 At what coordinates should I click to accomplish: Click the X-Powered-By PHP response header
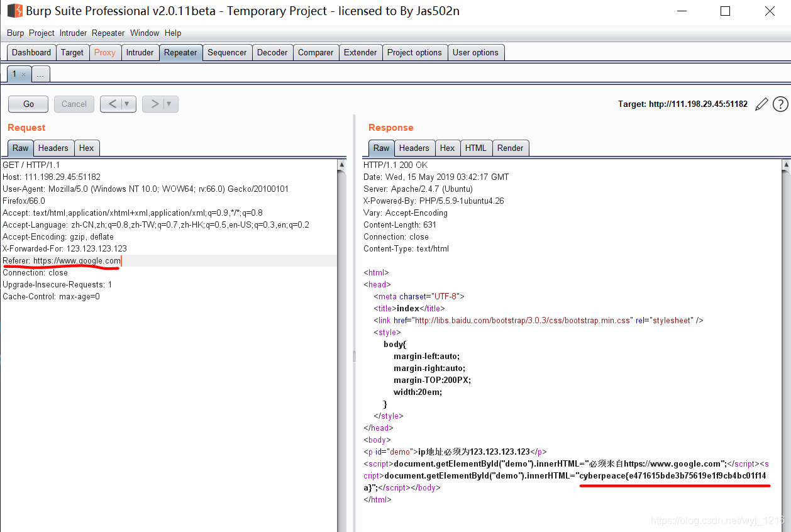(434, 201)
